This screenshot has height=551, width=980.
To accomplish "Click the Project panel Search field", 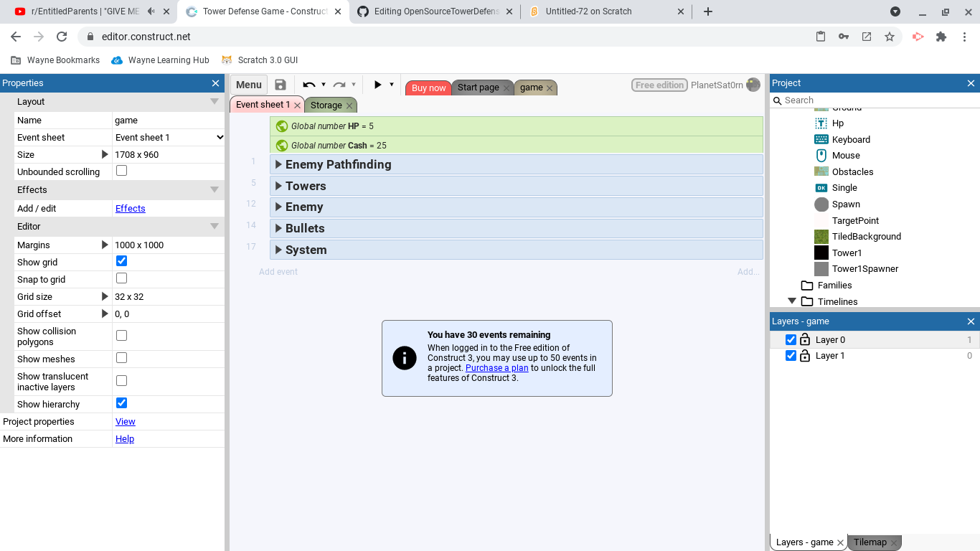I will (x=875, y=100).
